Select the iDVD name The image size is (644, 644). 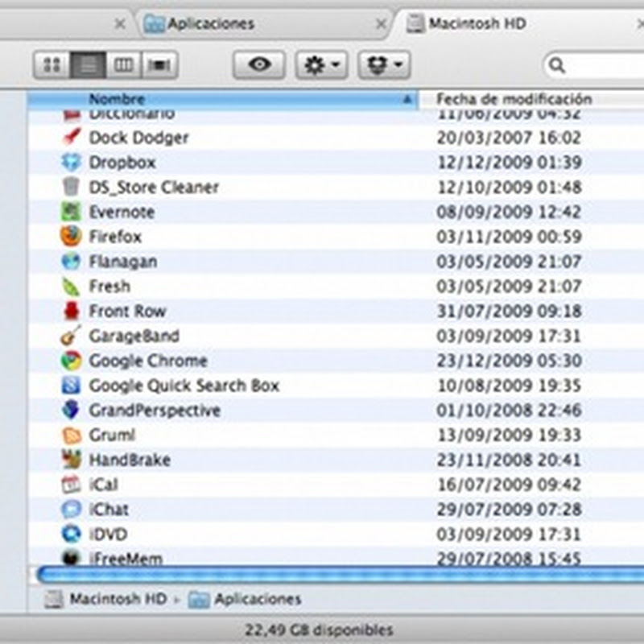(x=109, y=535)
